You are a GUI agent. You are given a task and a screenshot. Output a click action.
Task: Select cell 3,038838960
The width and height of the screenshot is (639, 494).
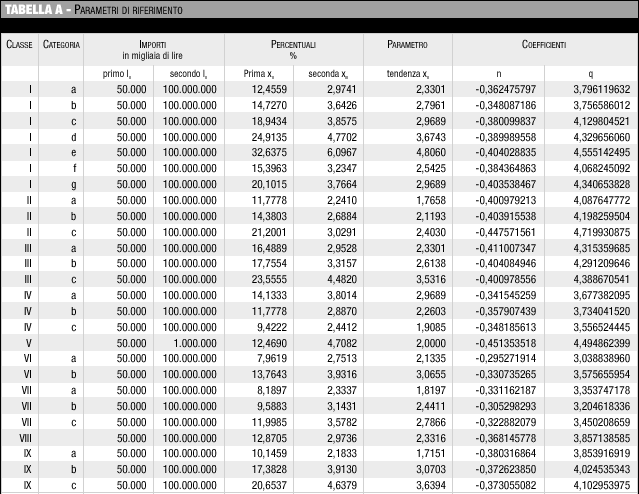[x=602, y=358]
